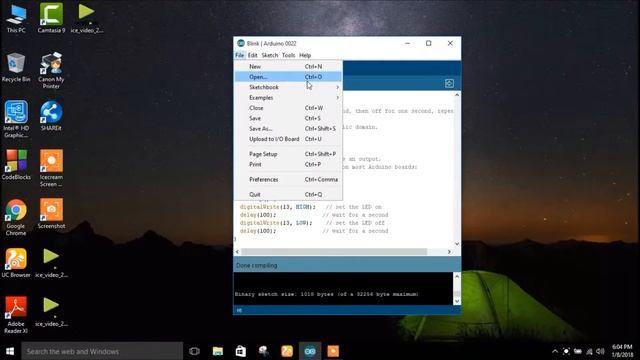The image size is (640, 360).
Task: Click Arduino icon on taskbar
Action: tap(310, 351)
